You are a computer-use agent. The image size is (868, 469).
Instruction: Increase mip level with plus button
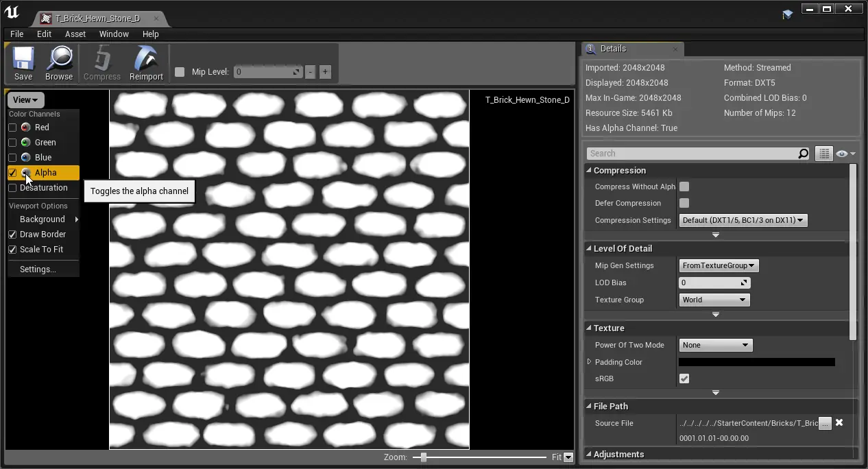325,72
